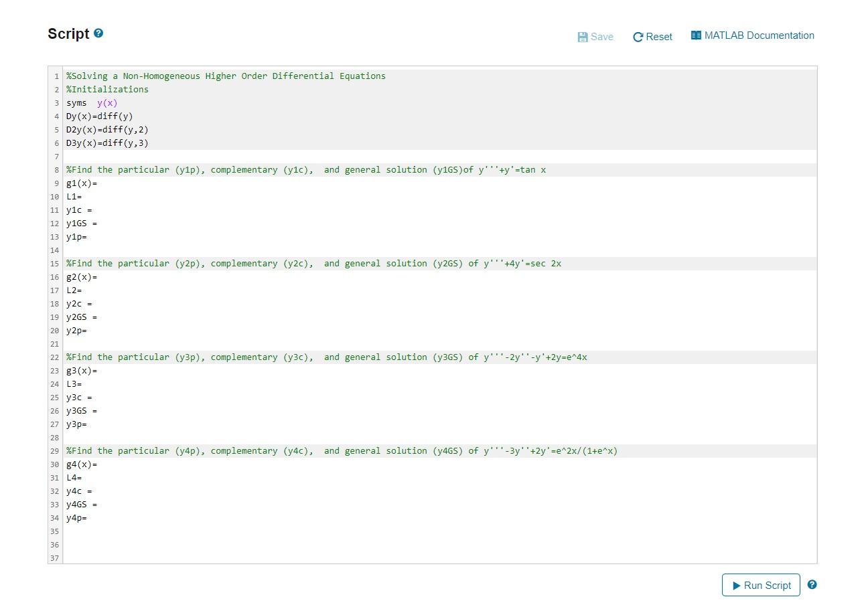The width and height of the screenshot is (868, 607).
Task: Place cursor on the y2p= line
Action: (x=440, y=331)
